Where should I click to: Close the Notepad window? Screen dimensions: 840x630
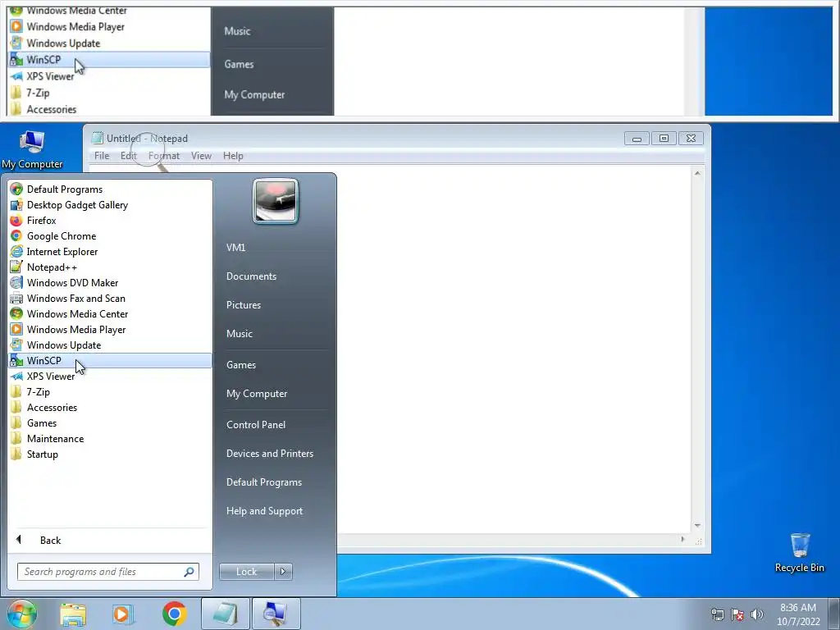click(691, 139)
